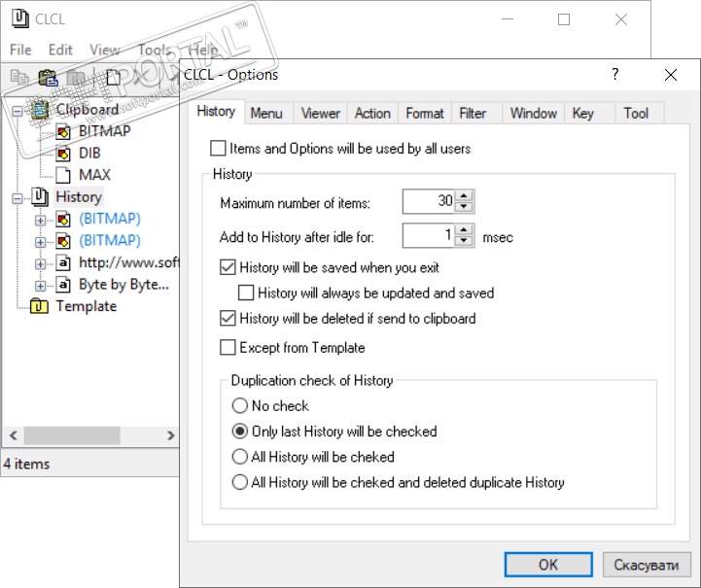This screenshot has width=701, height=588.
Task: Enable Items and Options used by all users
Action: click(x=218, y=149)
